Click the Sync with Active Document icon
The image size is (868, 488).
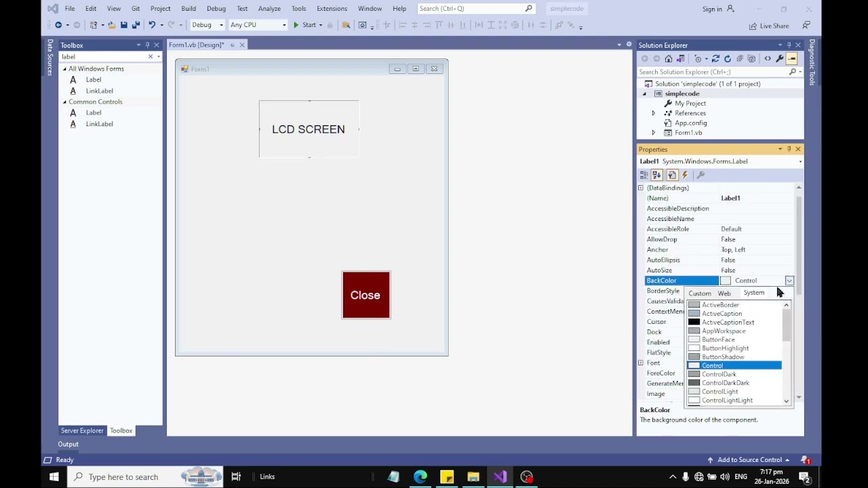click(715, 59)
